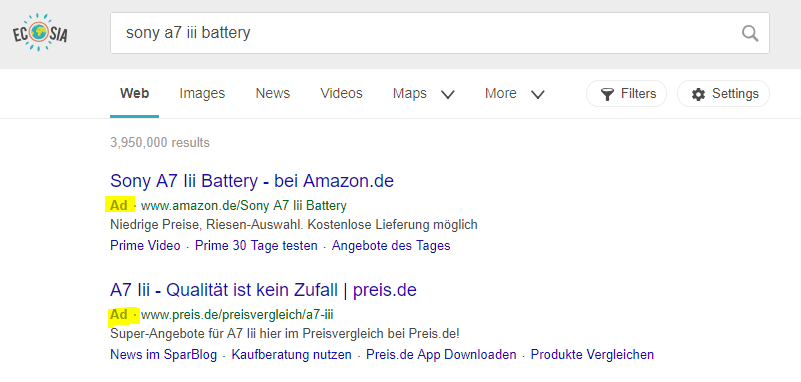Open Prime 30 Tage testen link
Viewport: 801px width, 382px height.
coord(256,246)
